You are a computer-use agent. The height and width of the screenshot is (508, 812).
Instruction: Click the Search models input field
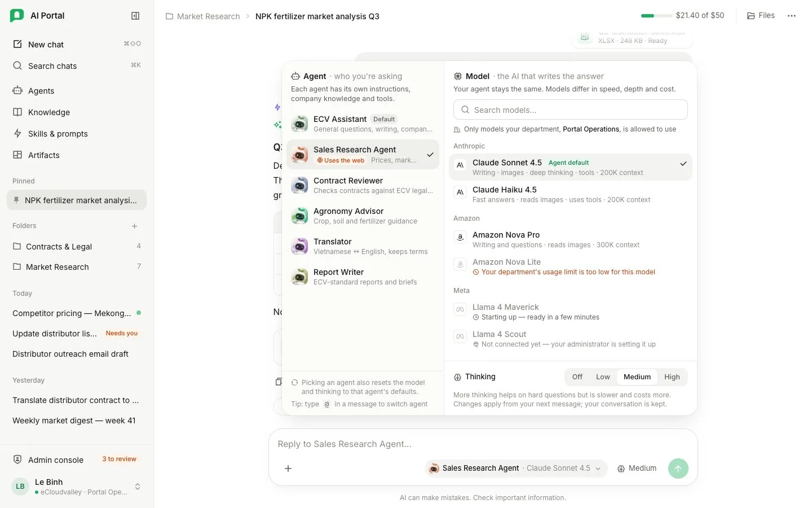[571, 110]
